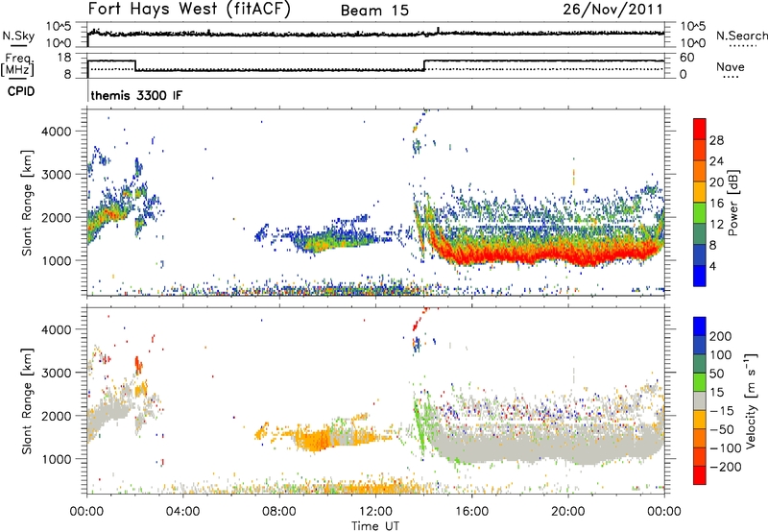768x532 pixels.
Task: Click the blue Power segment below the 4 label
Action: pos(700,276)
